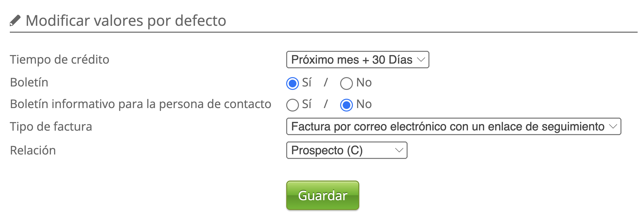The image size is (644, 224).
Task: Click the 'Tipo de factura' label
Action: [51, 126]
